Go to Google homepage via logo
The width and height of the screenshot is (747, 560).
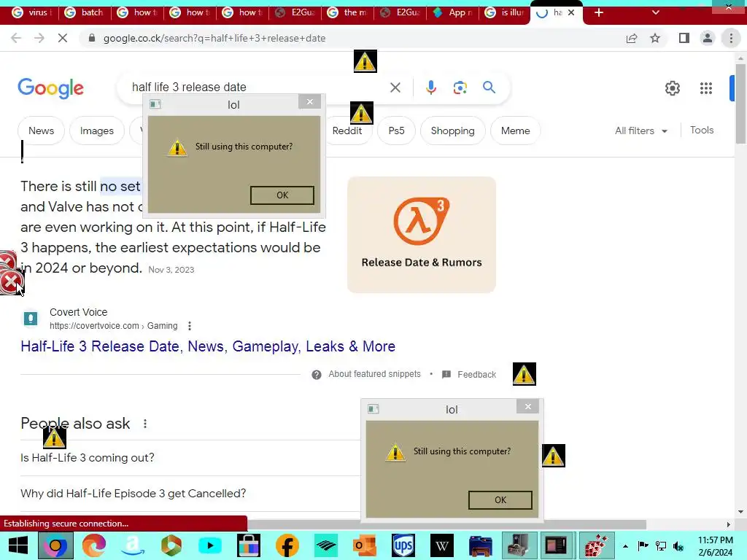(50, 88)
